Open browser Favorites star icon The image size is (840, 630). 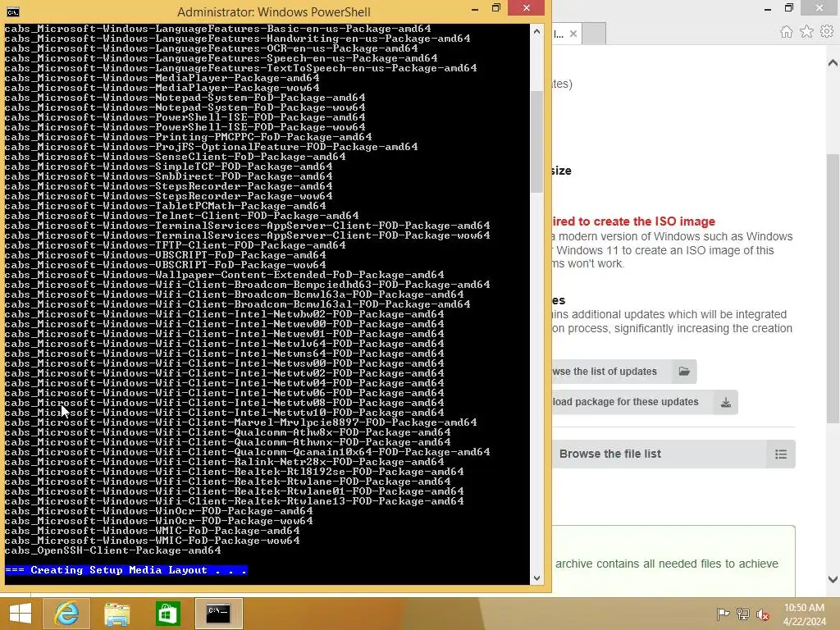806,32
